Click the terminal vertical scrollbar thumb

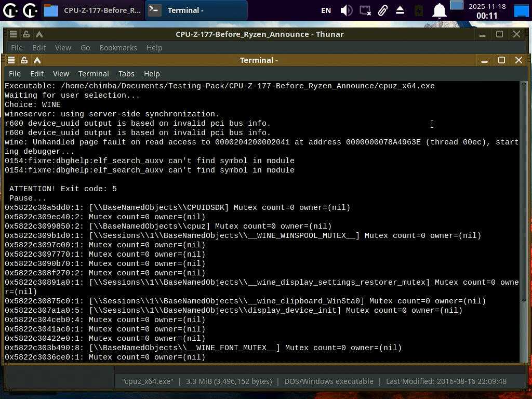tap(524, 192)
